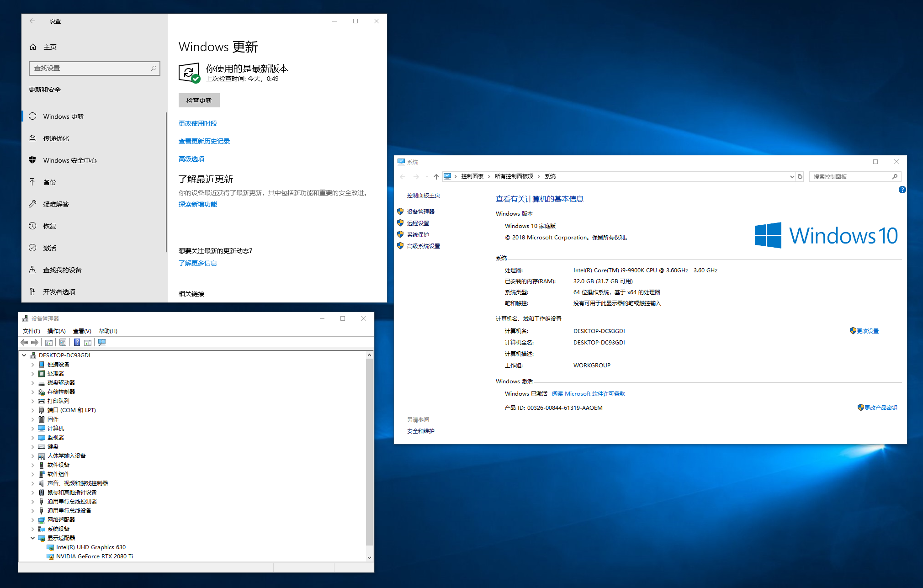Click Show/Hide Action Pane icon in Device Manager toolbar
Image resolution: width=923 pixels, height=588 pixels.
(88, 343)
